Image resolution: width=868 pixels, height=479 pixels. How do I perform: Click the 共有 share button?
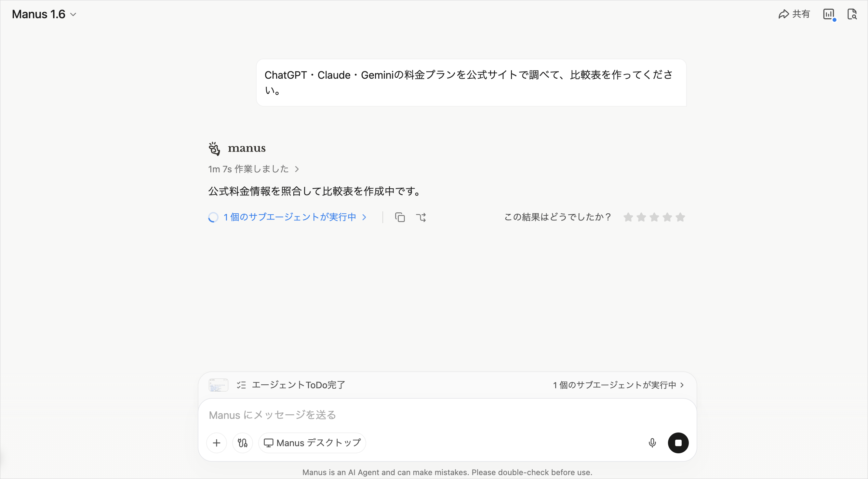794,14
